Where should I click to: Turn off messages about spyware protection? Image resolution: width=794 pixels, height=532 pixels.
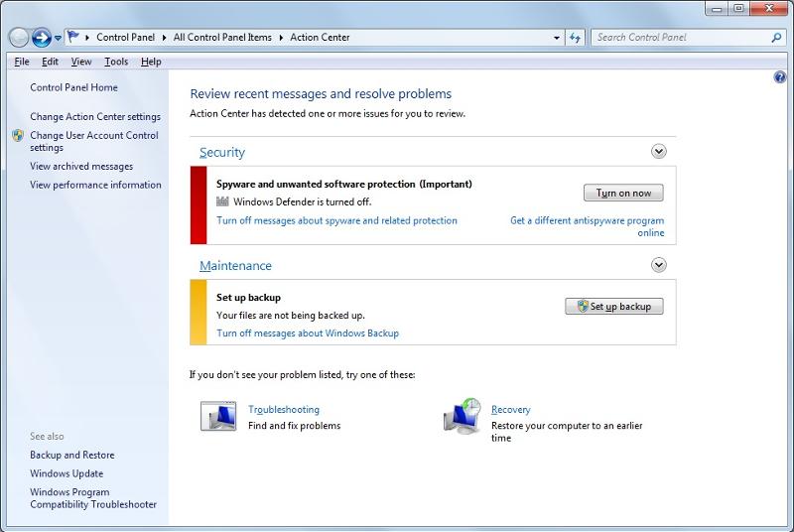(336, 220)
